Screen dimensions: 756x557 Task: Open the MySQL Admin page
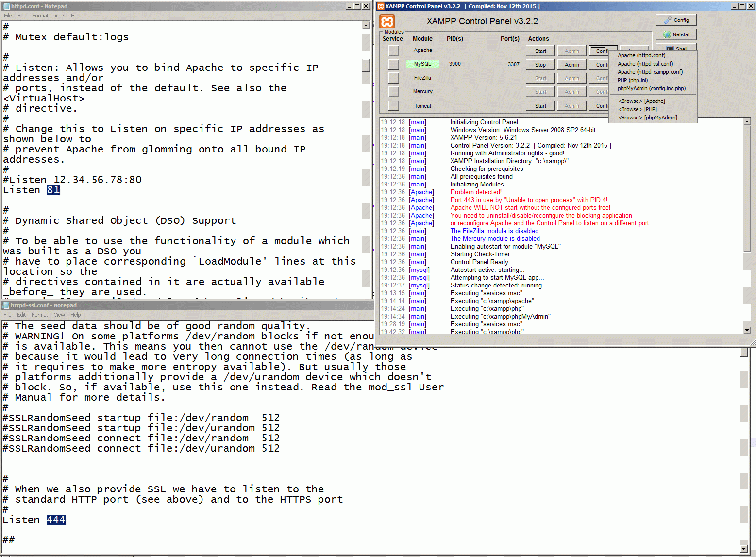(x=572, y=65)
